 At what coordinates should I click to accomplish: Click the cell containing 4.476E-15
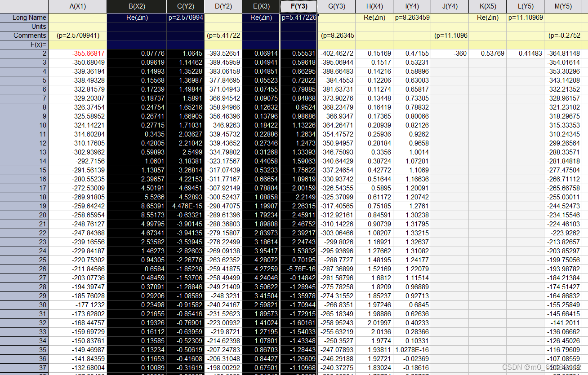185,206
